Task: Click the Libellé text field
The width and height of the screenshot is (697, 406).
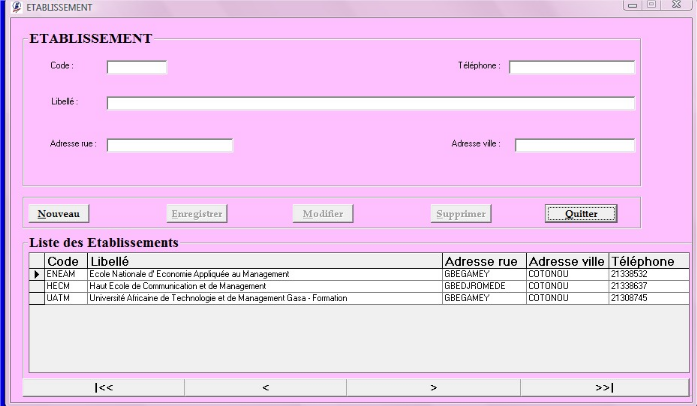Action: coord(370,103)
